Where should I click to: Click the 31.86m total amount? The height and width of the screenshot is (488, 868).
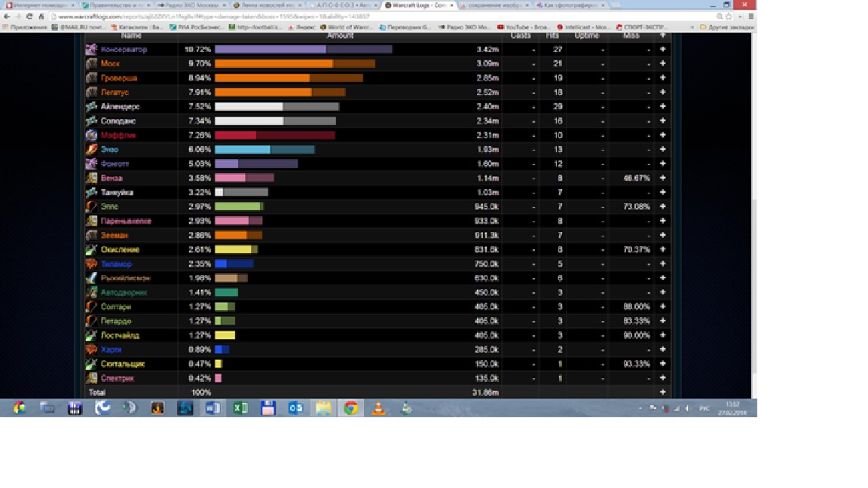pyautogui.click(x=485, y=392)
